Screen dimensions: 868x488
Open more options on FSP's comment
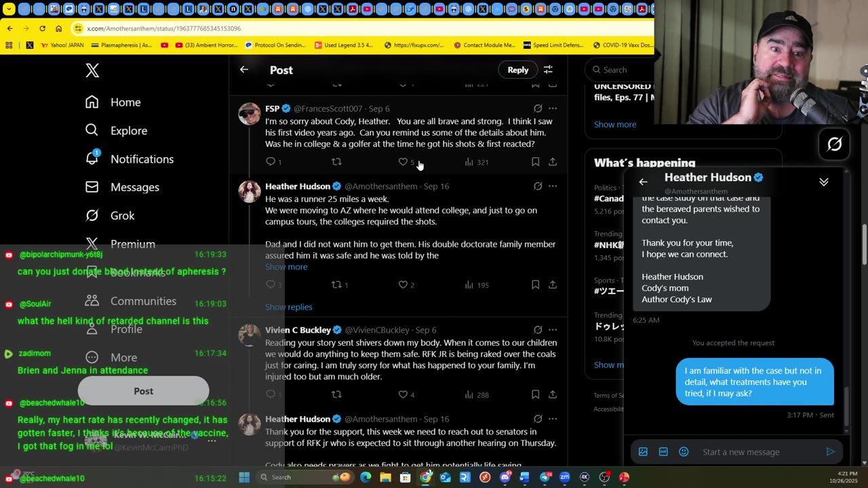[553, 108]
